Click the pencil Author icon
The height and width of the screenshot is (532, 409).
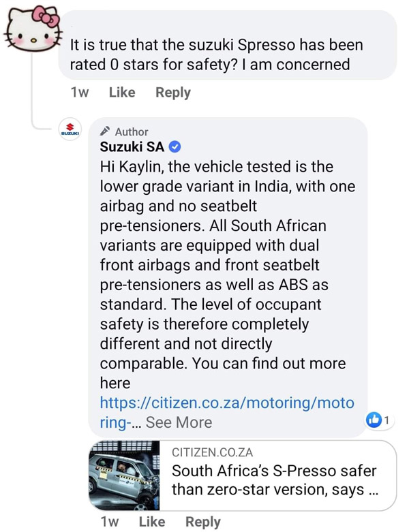(105, 131)
